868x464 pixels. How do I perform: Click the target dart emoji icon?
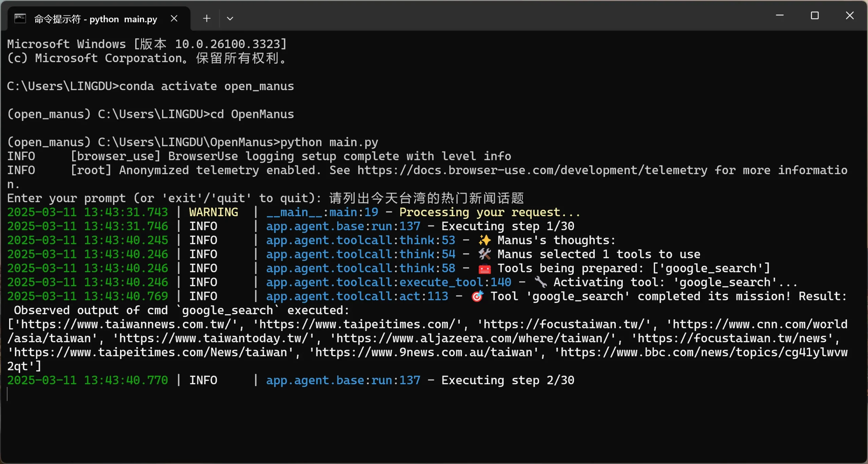(477, 296)
